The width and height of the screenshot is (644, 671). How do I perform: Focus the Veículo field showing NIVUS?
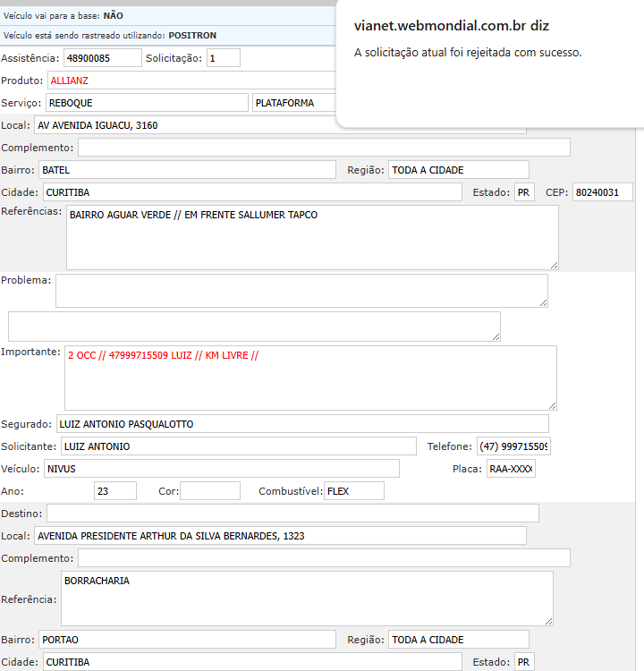point(221,469)
